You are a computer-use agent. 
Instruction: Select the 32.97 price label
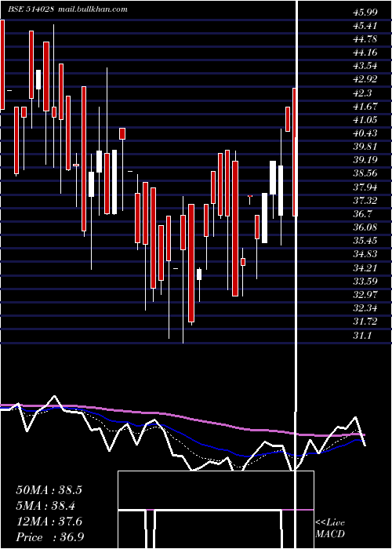[x=365, y=295]
